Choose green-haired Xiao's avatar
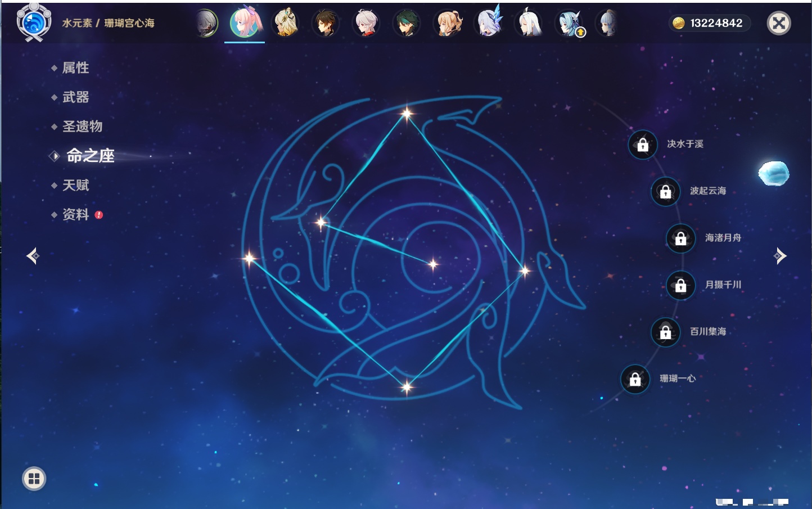This screenshot has width=812, height=509. tap(407, 24)
